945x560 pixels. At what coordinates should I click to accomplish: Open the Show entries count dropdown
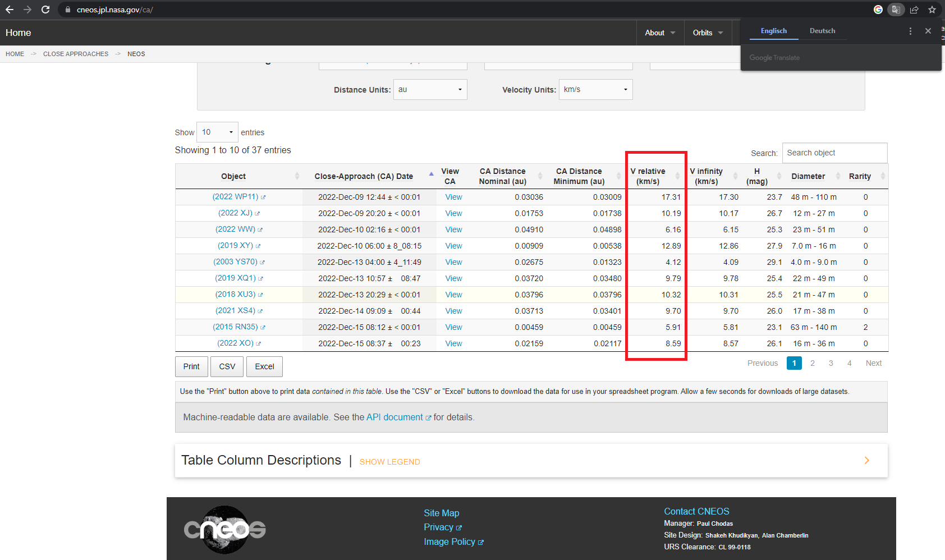point(217,132)
